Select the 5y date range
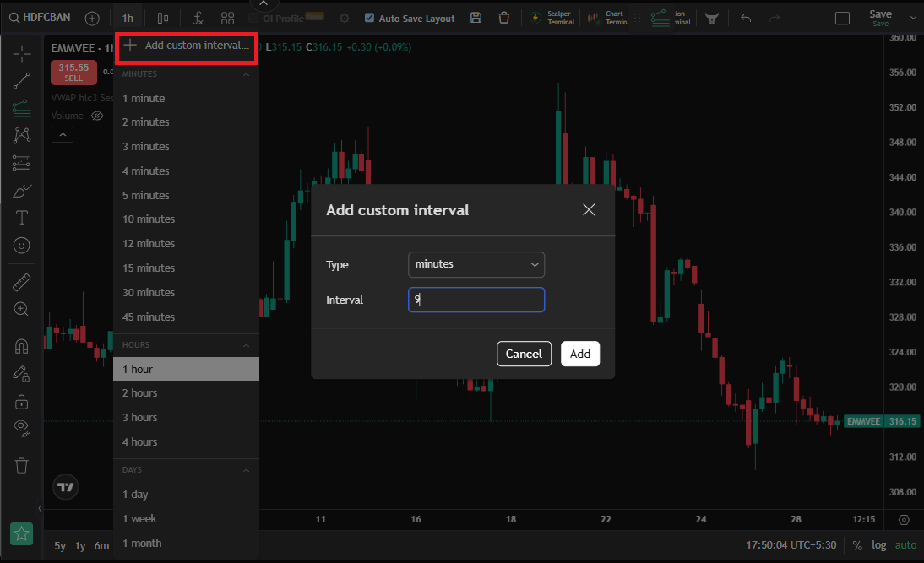This screenshot has height=563, width=924. tap(60, 546)
